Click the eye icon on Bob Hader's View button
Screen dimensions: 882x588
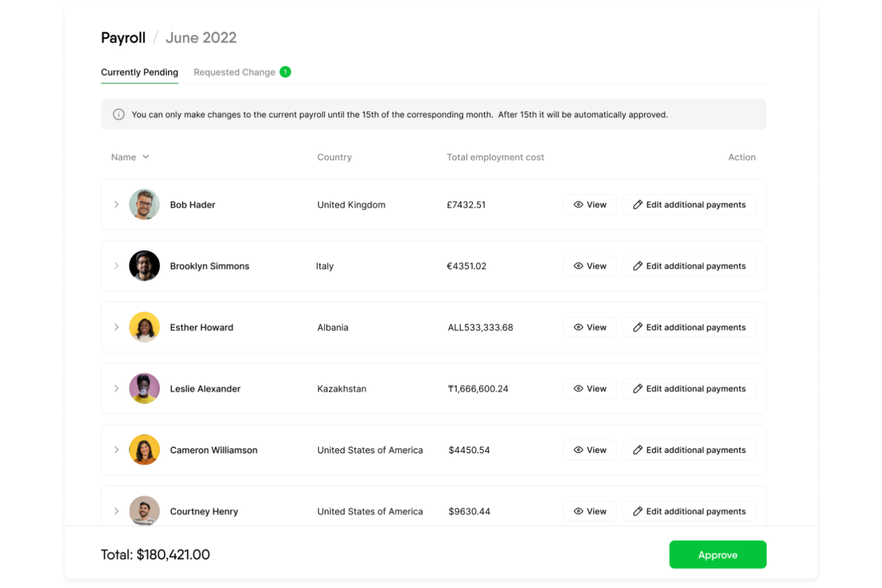point(578,204)
